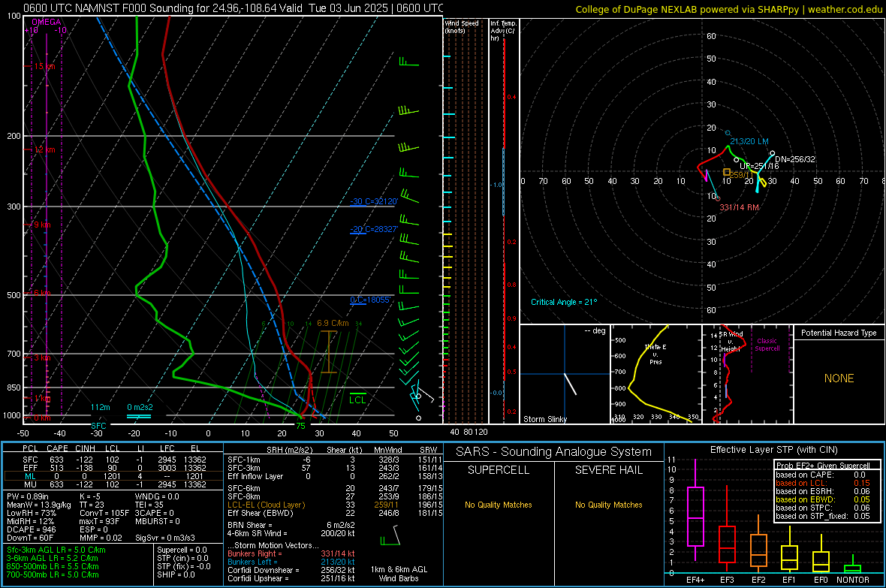
Task: Click the orange 259/11 mean wind square
Action: coord(727,172)
